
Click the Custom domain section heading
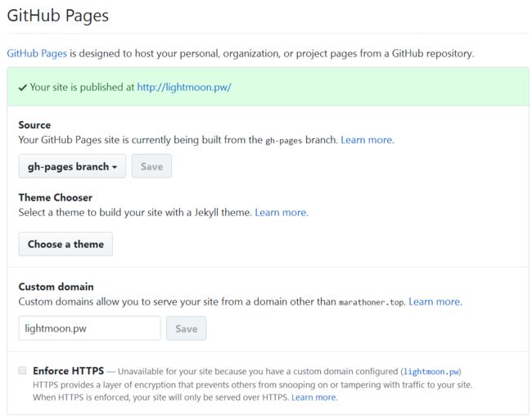pos(56,287)
